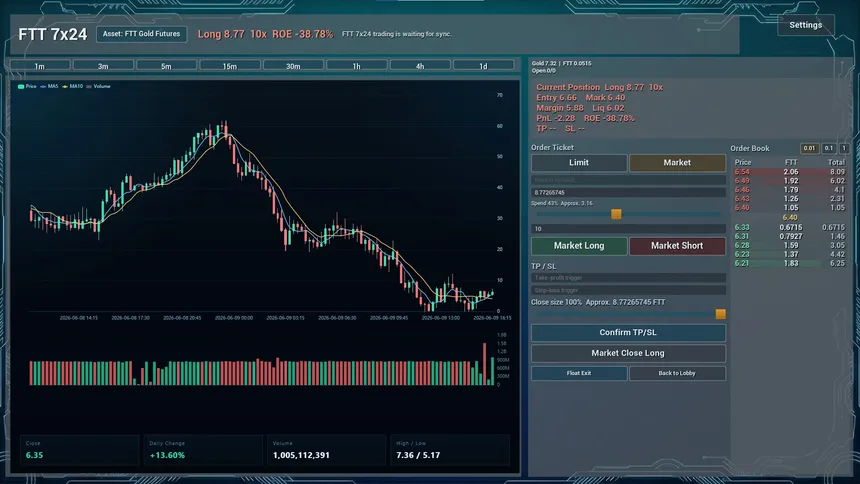This screenshot has height=484, width=860.
Task: Select ask price 6.49 in order book
Action: (x=742, y=181)
